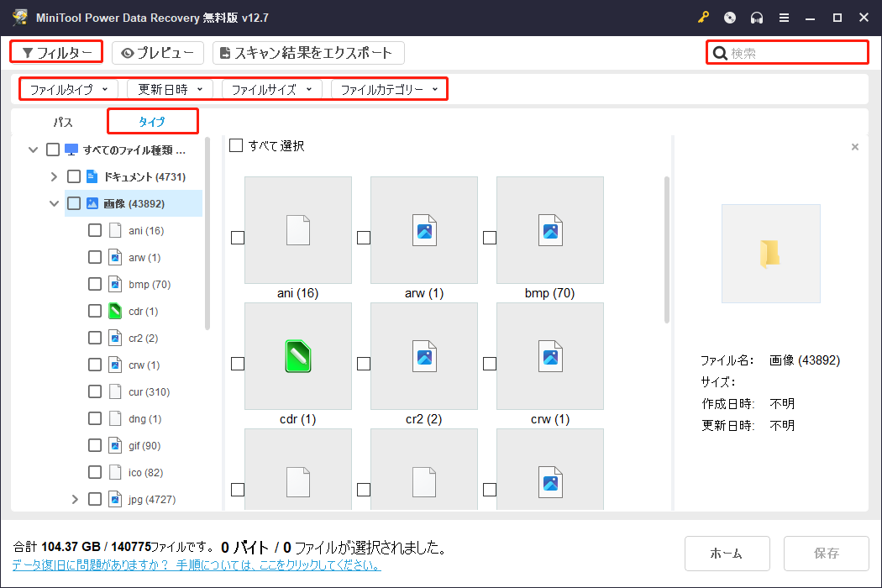
Task: Check the 画像 (43892) tree checkbox
Action: 74,202
